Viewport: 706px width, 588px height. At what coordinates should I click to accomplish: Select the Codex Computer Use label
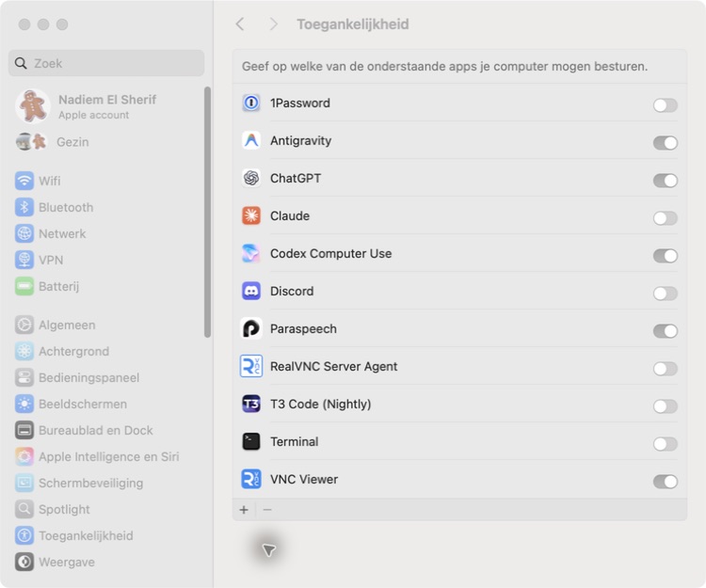coord(331,254)
